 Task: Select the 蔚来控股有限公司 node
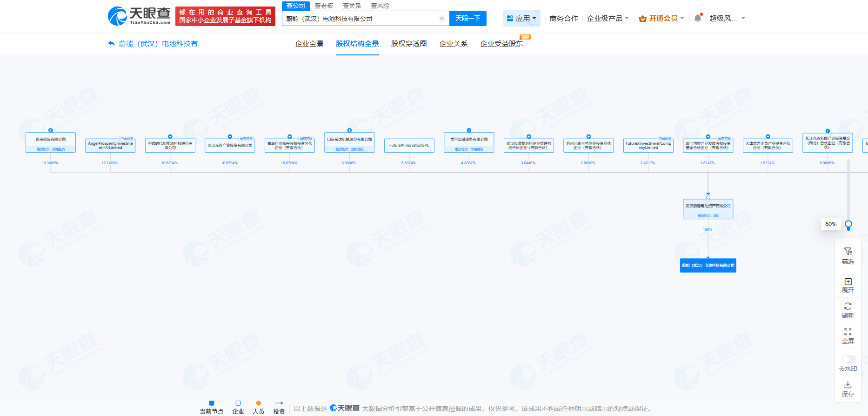click(51, 142)
